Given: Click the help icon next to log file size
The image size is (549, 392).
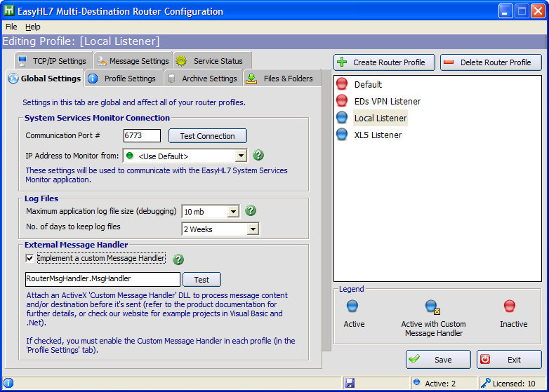Looking at the screenshot, I should 251,210.
